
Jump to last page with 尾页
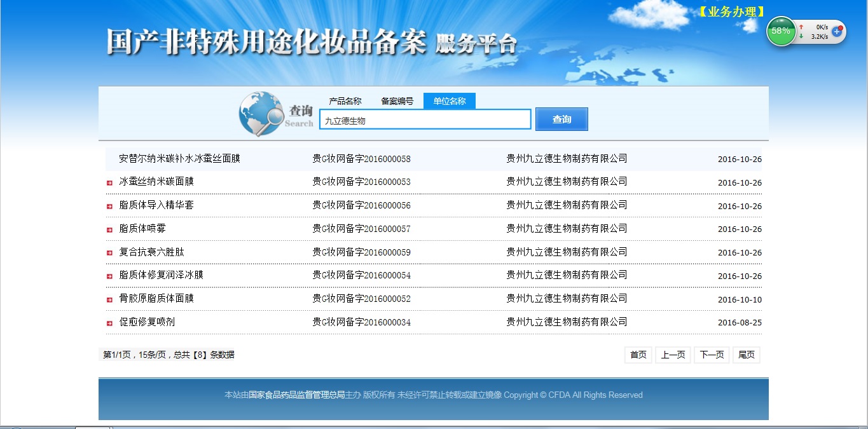747,355
